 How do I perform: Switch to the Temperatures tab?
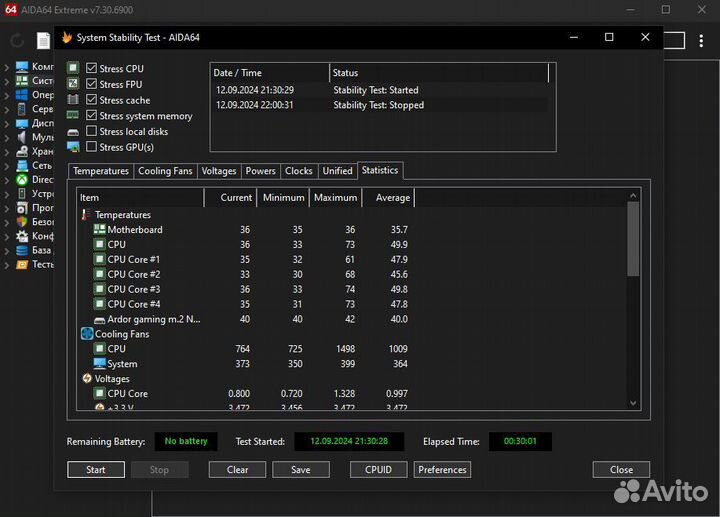pyautogui.click(x=101, y=171)
